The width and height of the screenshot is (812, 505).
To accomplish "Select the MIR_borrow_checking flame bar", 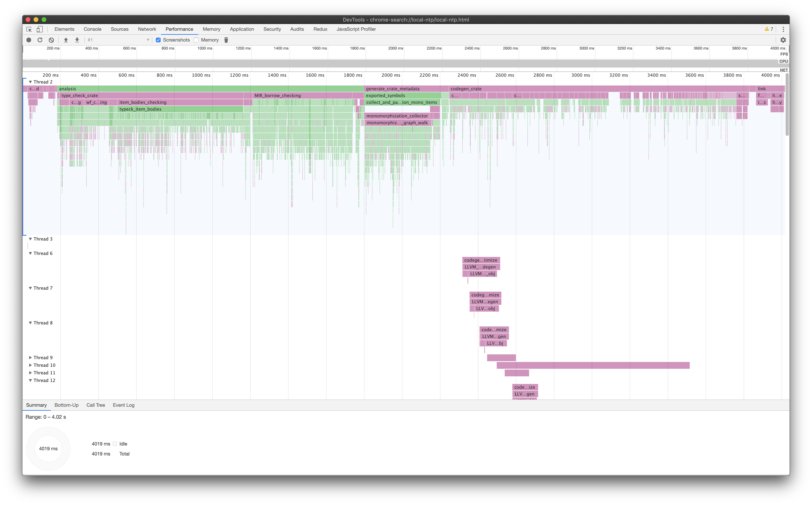I will (301, 96).
